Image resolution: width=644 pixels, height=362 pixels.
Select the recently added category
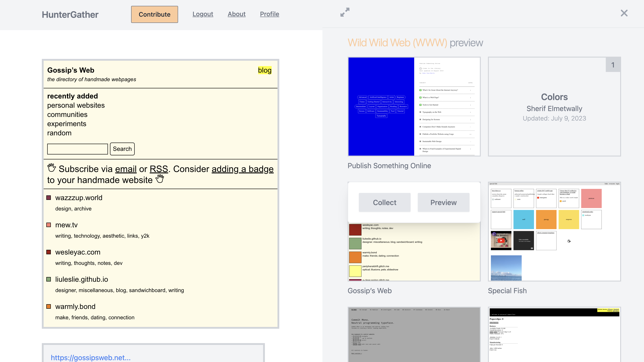72,96
